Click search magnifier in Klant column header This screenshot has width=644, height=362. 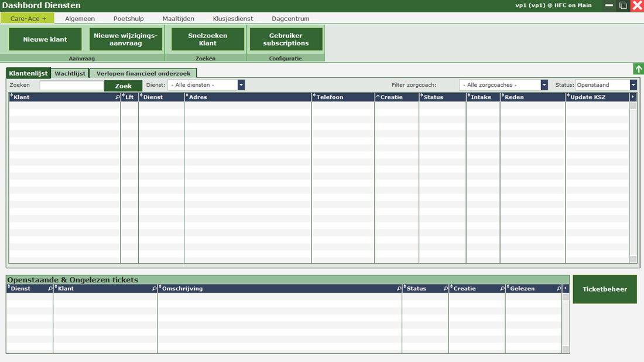(x=118, y=97)
